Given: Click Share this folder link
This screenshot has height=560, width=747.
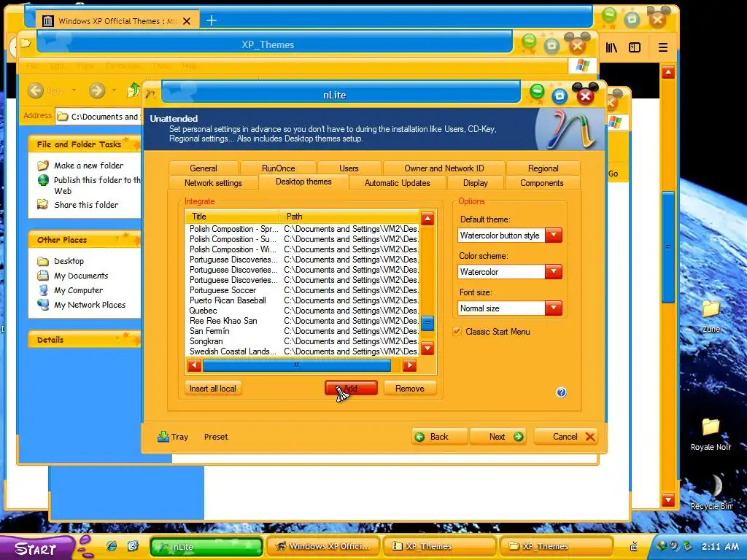Looking at the screenshot, I should [x=86, y=205].
